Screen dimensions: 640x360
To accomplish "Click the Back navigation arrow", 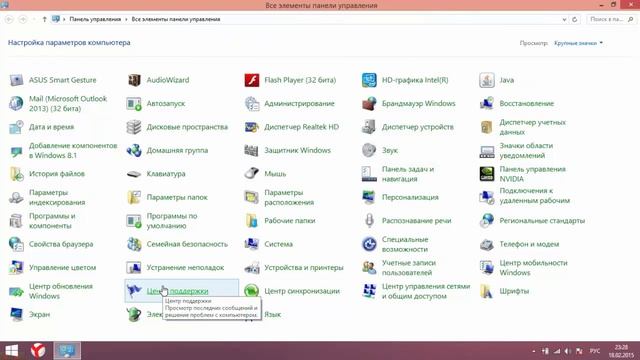I will 9,19.
